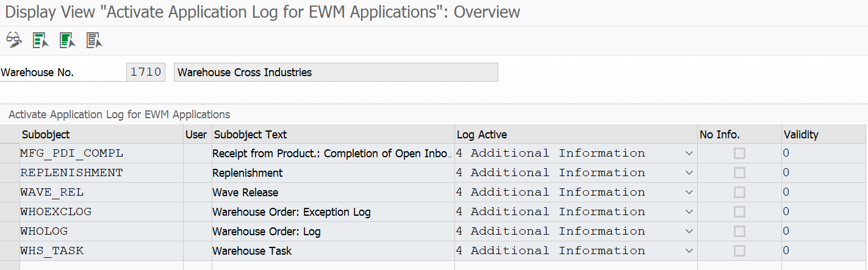
Task: Click the Select All toolbar icon
Action: [40, 40]
